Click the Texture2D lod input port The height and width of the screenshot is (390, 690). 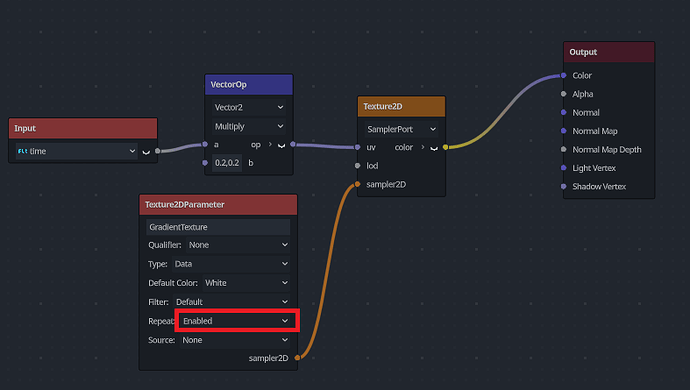click(357, 166)
